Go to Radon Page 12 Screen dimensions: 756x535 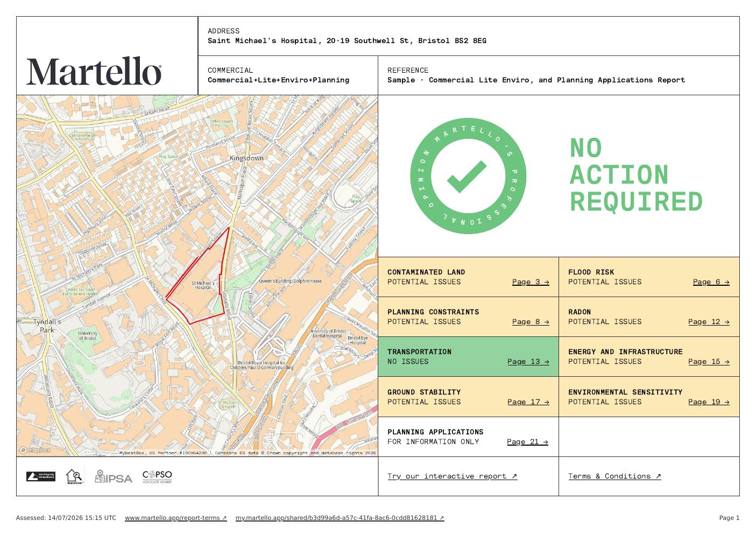coord(709,321)
